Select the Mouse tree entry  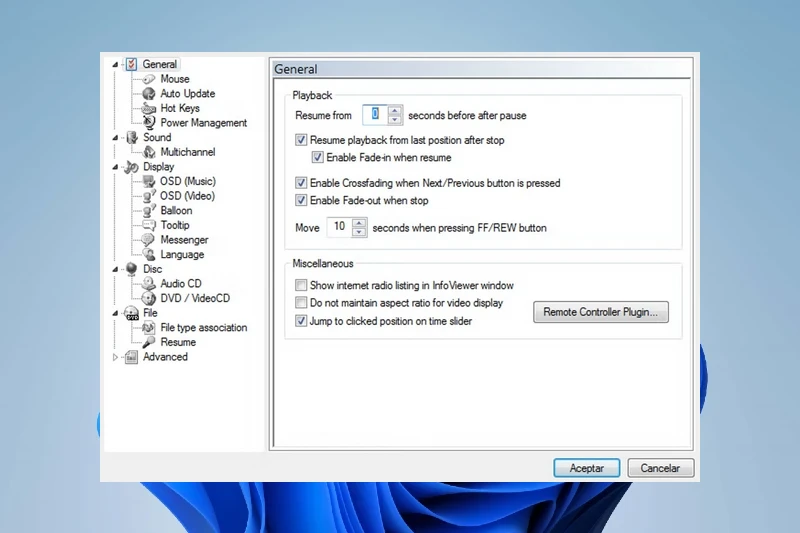(x=175, y=79)
